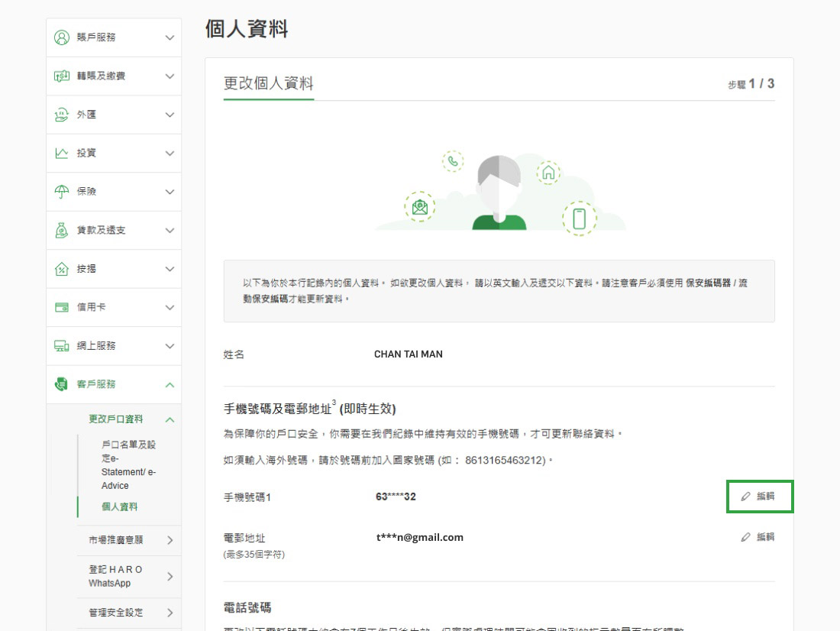Screen dimensions: 840x631
Task: Click the 按揭 house percent icon
Action: tap(62, 269)
